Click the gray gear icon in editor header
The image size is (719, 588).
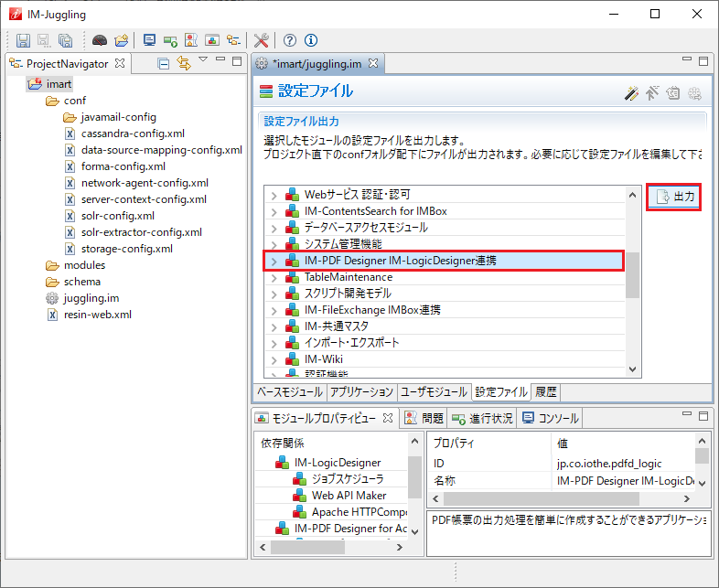694,93
